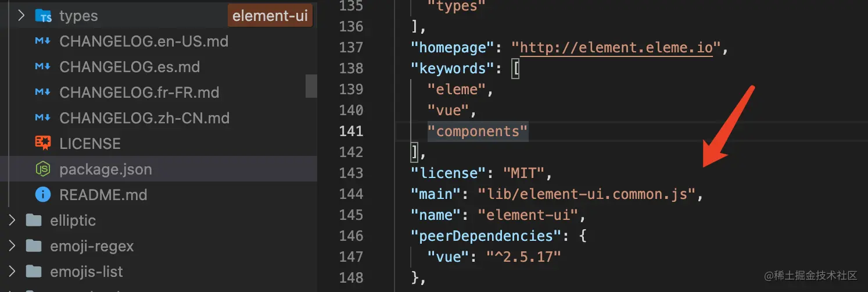The width and height of the screenshot is (868, 292).
Task: Expand the emojis-list folder chevron
Action: (12, 271)
